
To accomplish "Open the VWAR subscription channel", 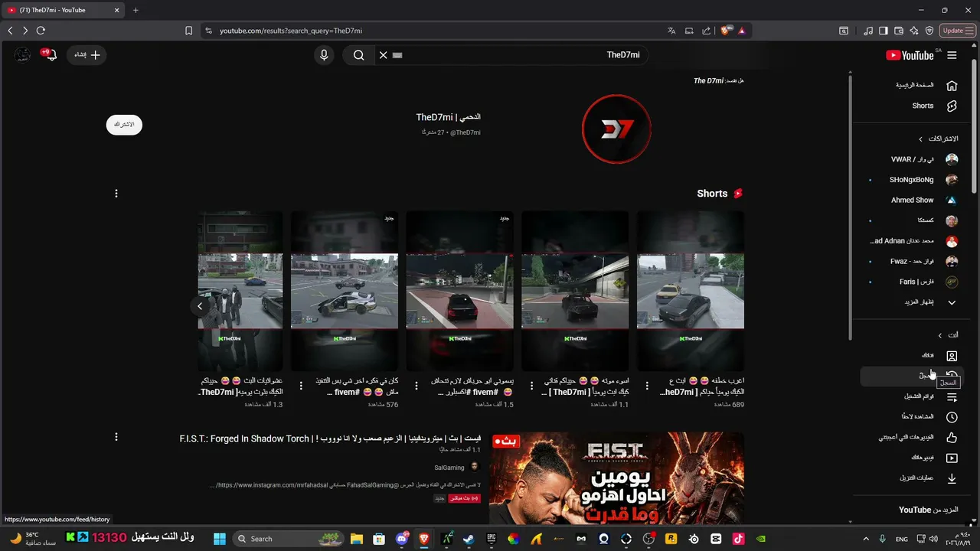I will (912, 159).
